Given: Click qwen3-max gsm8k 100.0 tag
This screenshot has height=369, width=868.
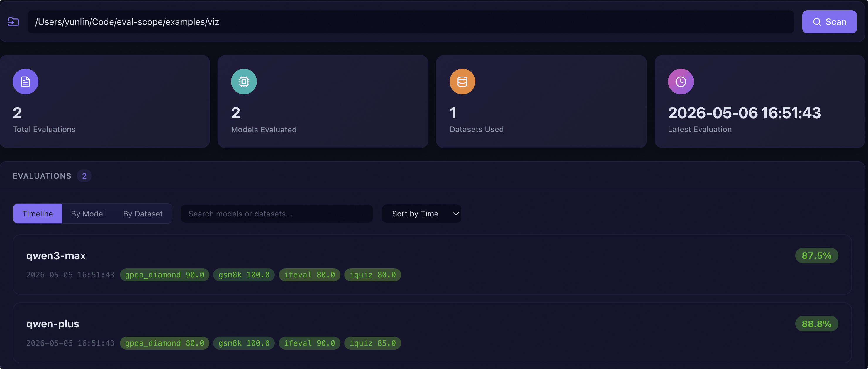Looking at the screenshot, I should coord(244,275).
